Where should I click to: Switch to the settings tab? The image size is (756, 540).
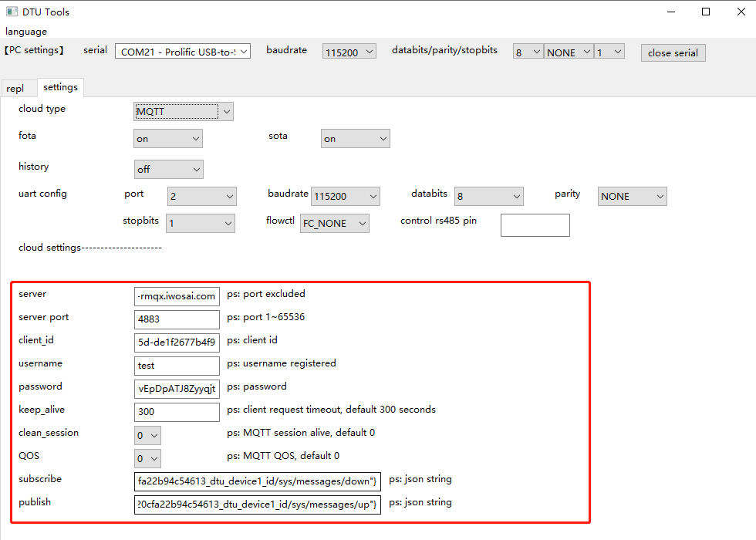(60, 87)
